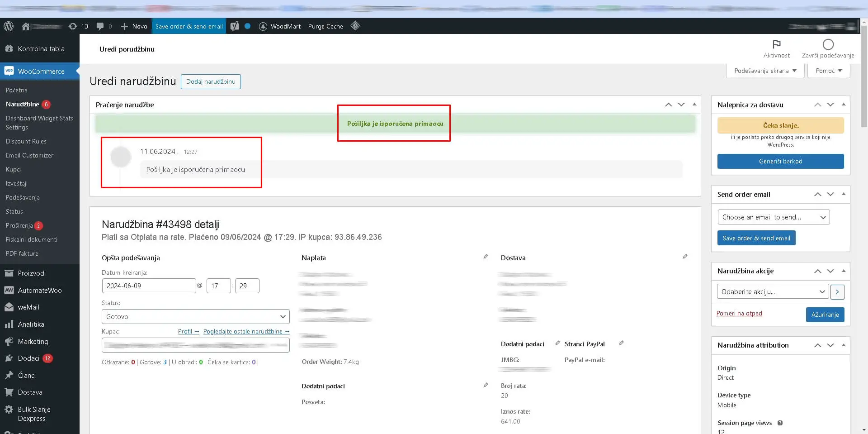Click the minute field showing 29
This screenshot has height=434, width=868.
(x=247, y=286)
